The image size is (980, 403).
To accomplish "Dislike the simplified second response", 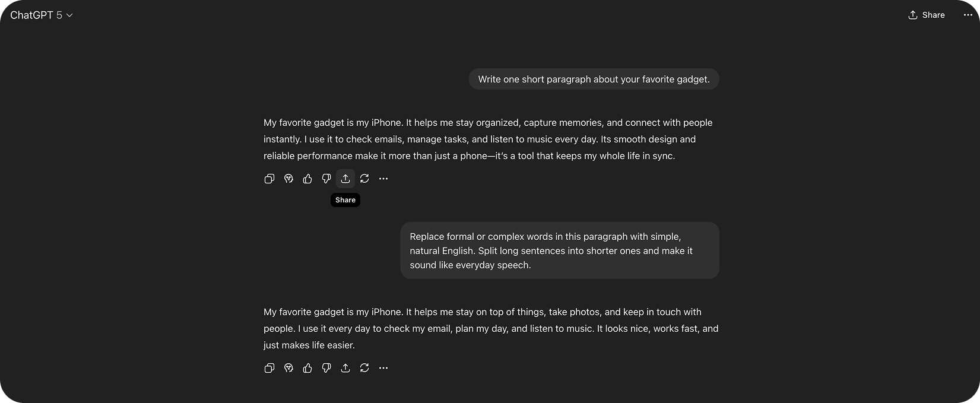I will [326, 368].
